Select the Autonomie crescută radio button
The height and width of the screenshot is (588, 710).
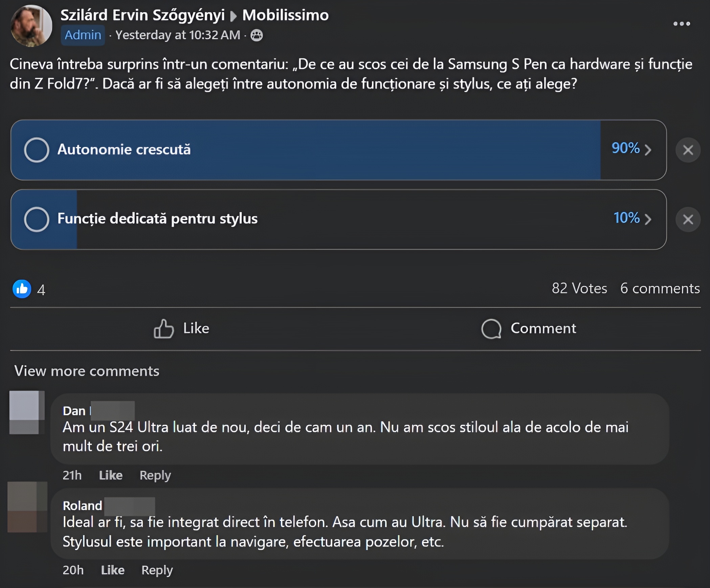[37, 150]
